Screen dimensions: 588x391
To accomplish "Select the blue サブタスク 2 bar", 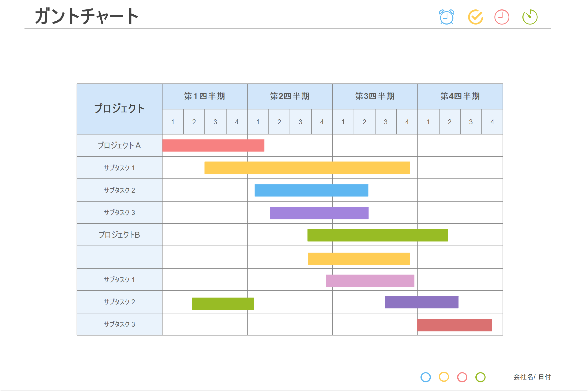I will [x=311, y=190].
